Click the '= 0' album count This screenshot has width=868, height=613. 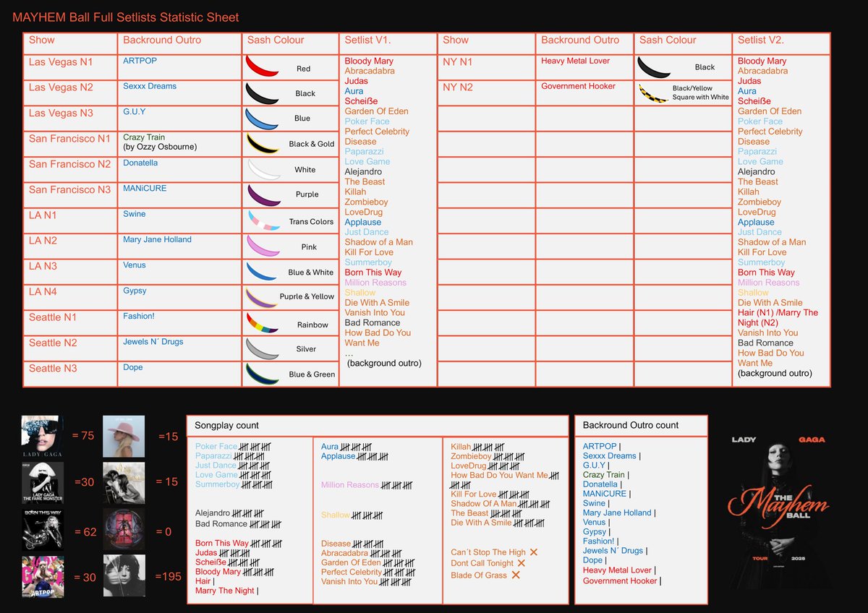(x=164, y=532)
